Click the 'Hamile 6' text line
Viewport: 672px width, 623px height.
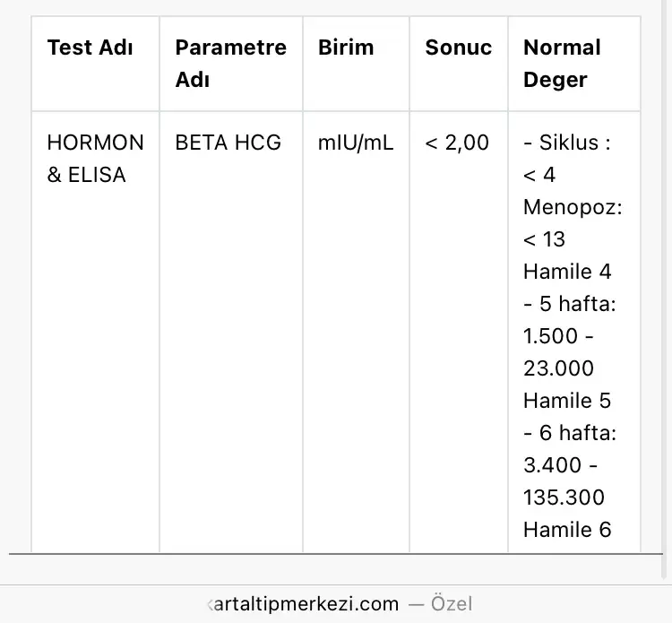click(x=567, y=530)
